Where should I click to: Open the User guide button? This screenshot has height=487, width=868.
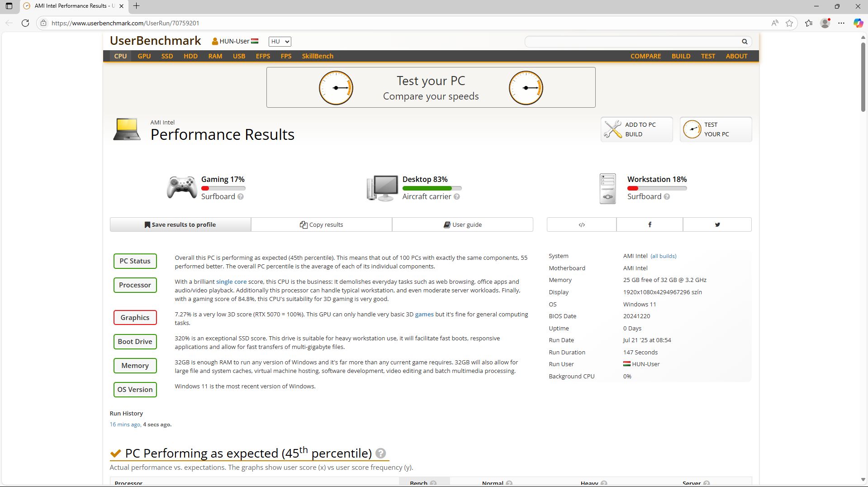pos(463,224)
